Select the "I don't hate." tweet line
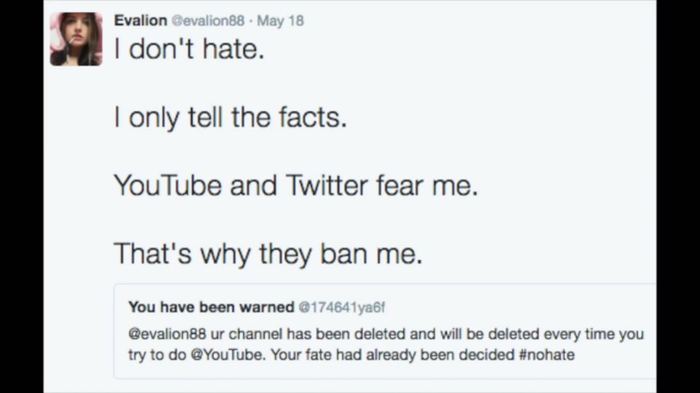 pyautogui.click(x=189, y=49)
